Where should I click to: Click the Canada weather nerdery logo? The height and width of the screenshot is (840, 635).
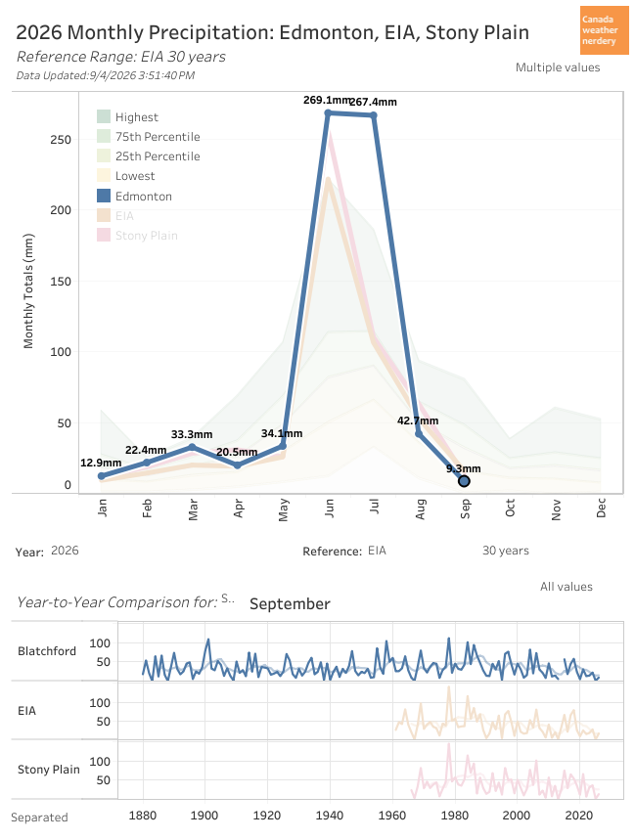point(604,30)
